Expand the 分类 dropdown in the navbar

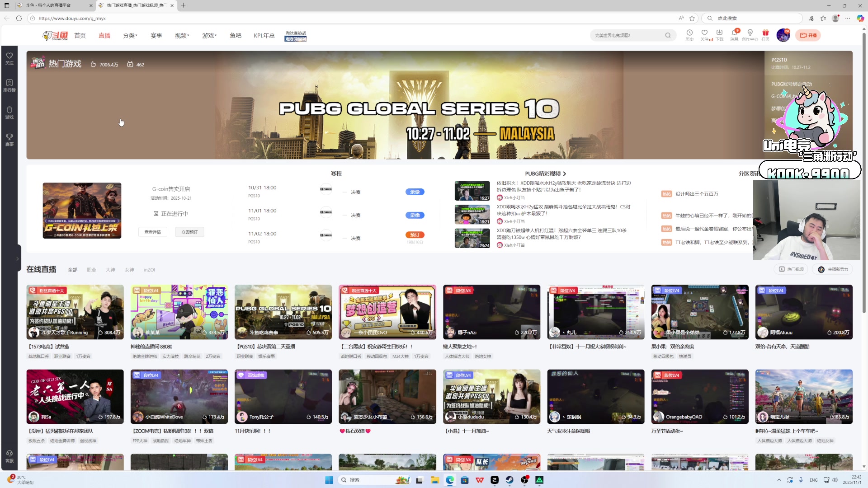point(130,35)
